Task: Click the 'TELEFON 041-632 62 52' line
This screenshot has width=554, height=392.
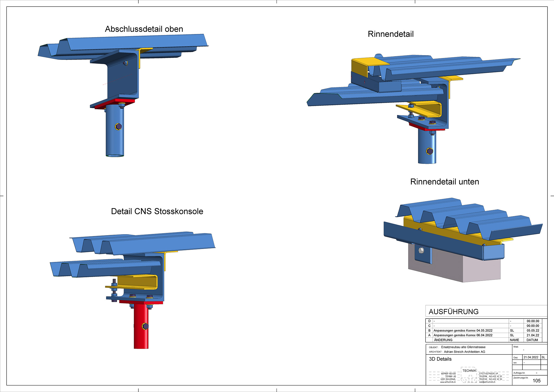Action: (491, 376)
